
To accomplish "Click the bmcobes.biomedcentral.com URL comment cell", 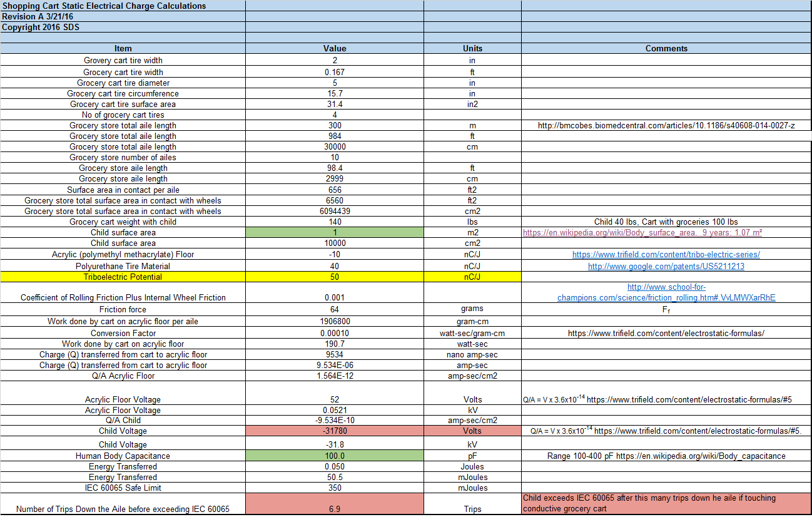I will (x=666, y=125).
